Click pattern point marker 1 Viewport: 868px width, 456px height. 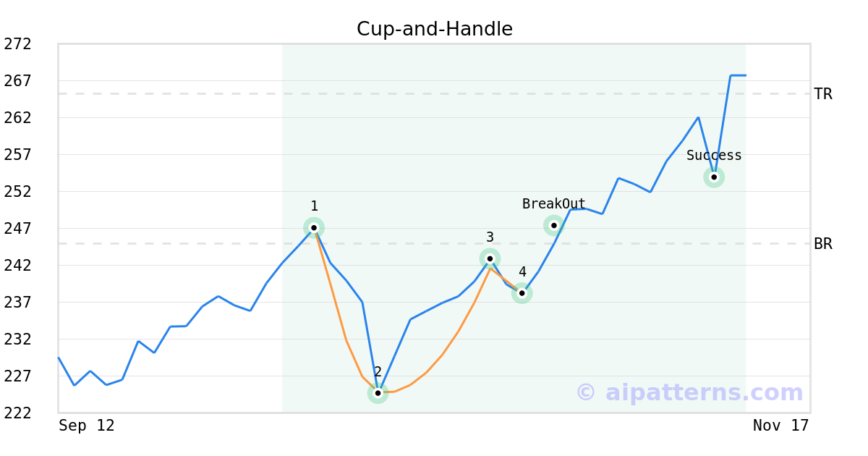pos(314,228)
